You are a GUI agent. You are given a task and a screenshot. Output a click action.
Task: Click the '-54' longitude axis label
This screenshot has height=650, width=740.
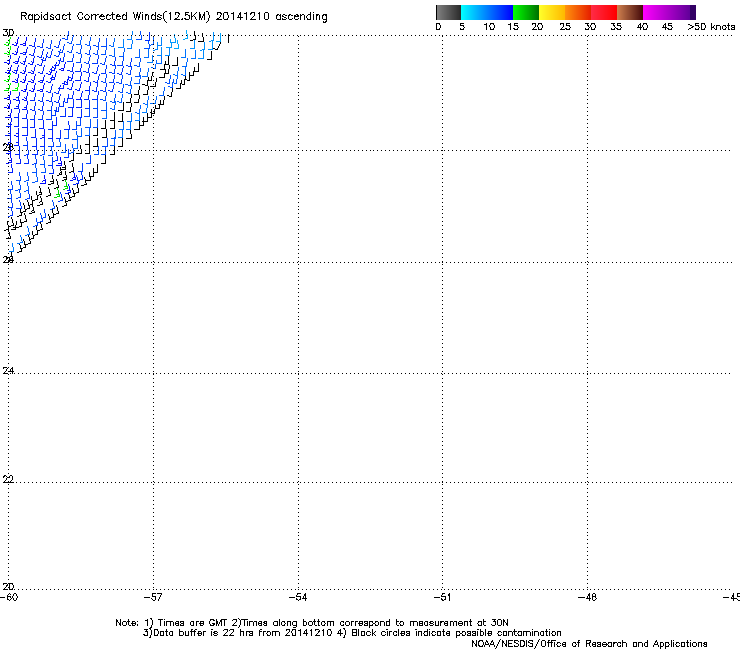coord(298,597)
